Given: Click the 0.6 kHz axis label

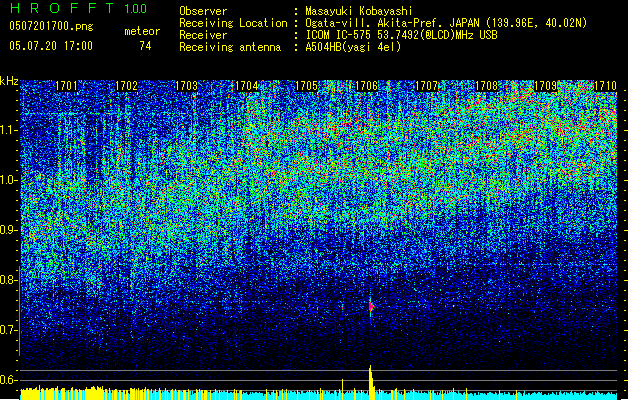Looking at the screenshot, I should point(9,380).
